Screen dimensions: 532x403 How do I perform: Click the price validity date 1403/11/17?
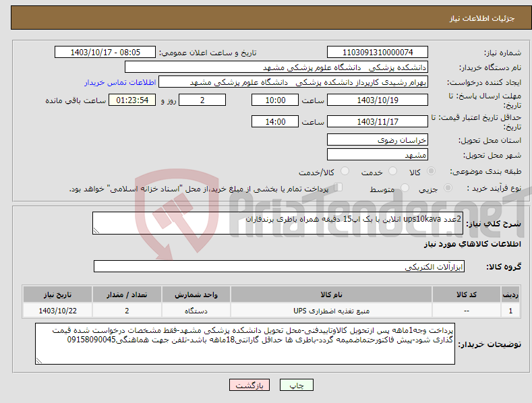click(378, 121)
